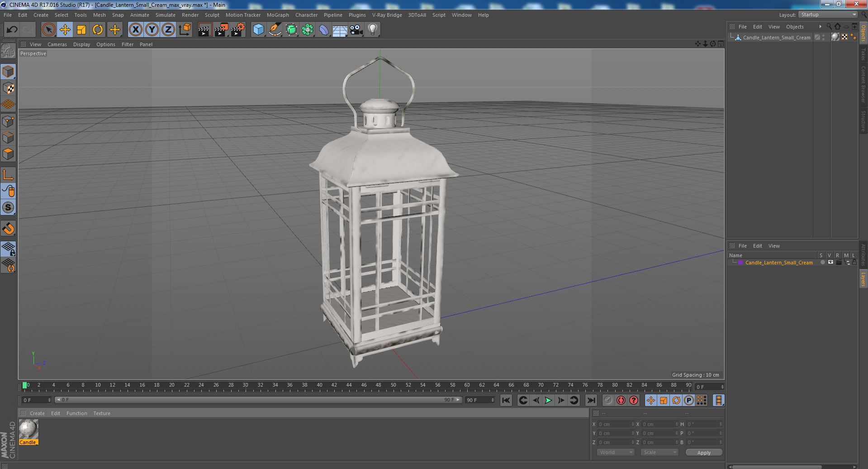Open the Render menu
This screenshot has height=469, width=868.
pyautogui.click(x=190, y=15)
